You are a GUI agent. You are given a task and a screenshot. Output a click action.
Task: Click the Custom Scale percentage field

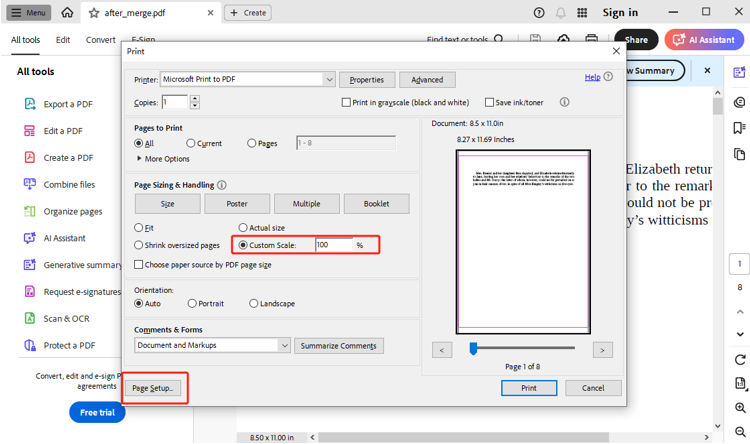[x=334, y=245]
